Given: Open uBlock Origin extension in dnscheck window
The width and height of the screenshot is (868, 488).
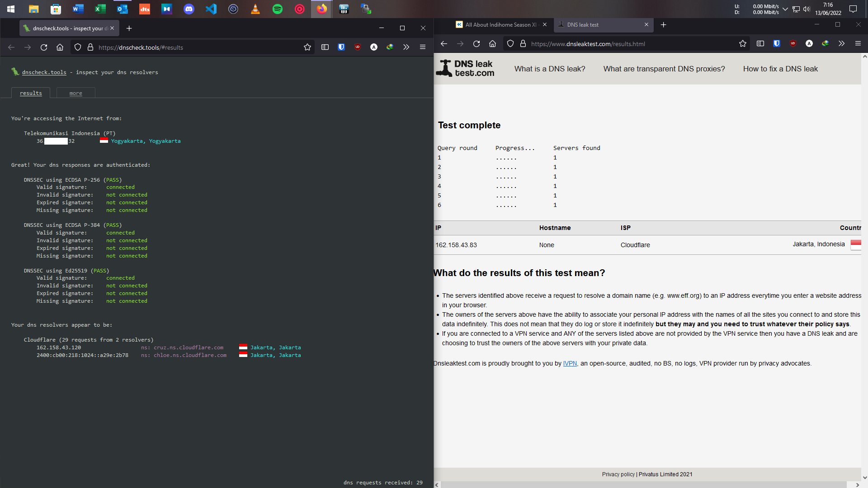Looking at the screenshot, I should pos(358,47).
